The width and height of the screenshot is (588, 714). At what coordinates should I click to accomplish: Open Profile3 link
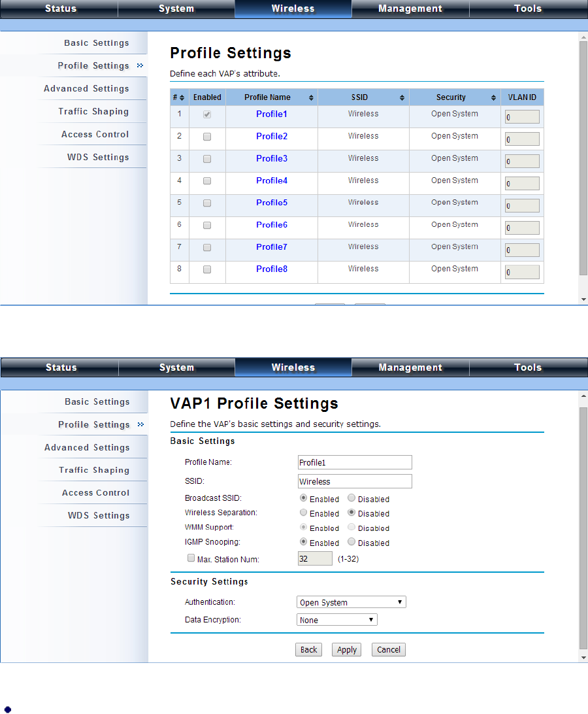coord(272,158)
